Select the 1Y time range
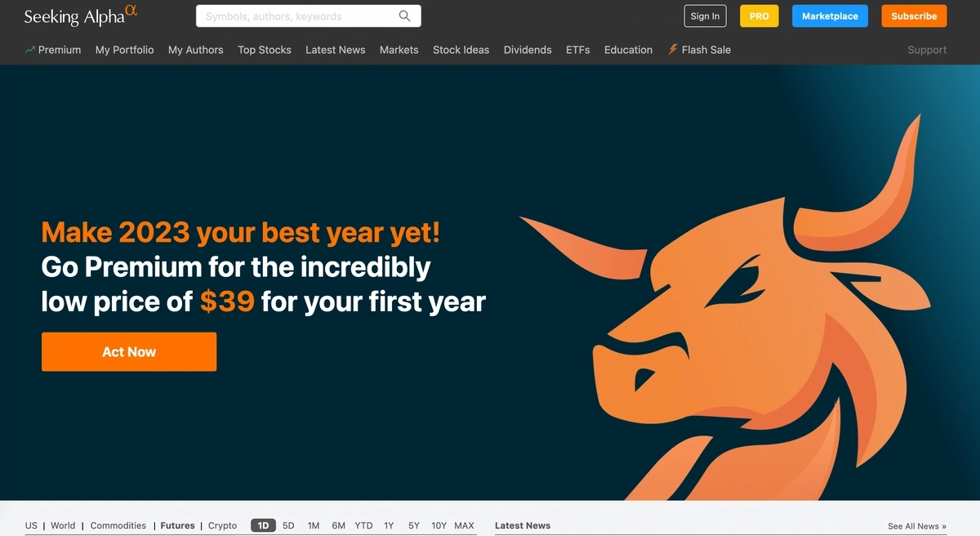Screen dimensions: 980x536 (389, 526)
